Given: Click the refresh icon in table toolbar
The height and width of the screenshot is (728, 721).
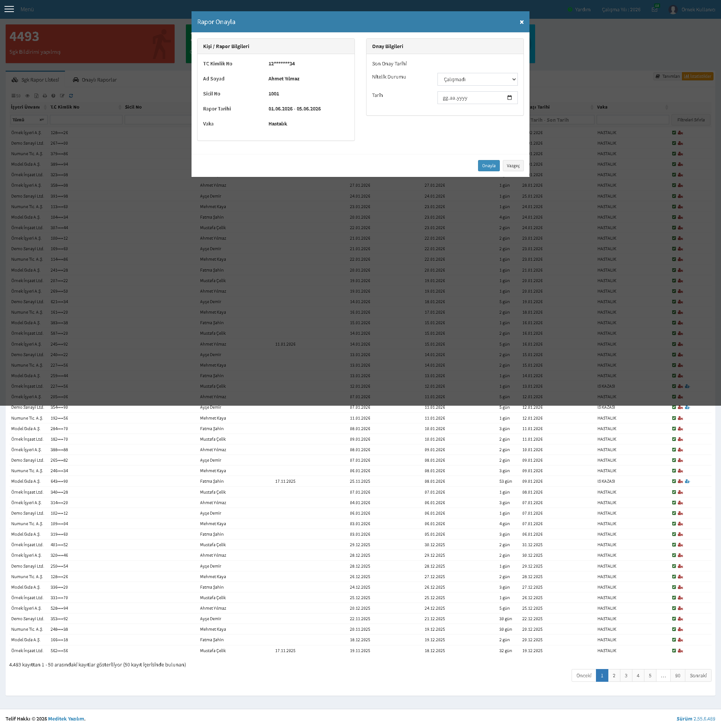Looking at the screenshot, I should (x=71, y=96).
